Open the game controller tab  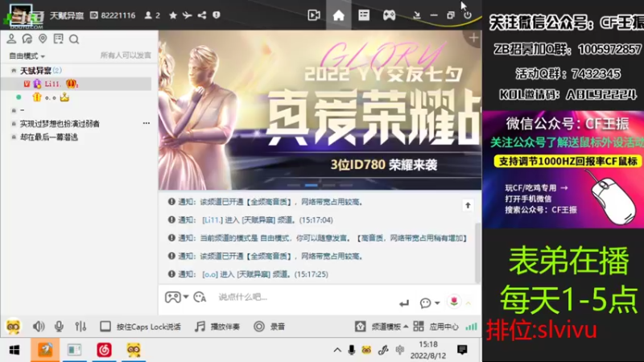click(x=389, y=15)
